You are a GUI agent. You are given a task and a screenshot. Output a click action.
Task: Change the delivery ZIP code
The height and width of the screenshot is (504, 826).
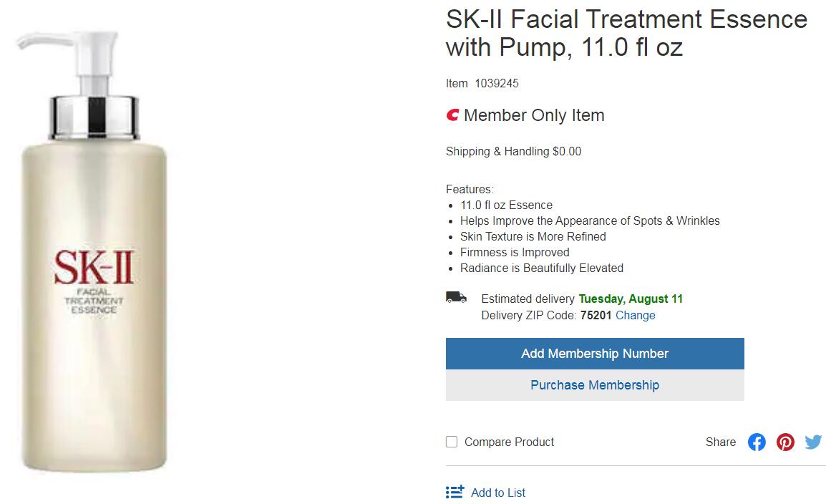point(635,315)
